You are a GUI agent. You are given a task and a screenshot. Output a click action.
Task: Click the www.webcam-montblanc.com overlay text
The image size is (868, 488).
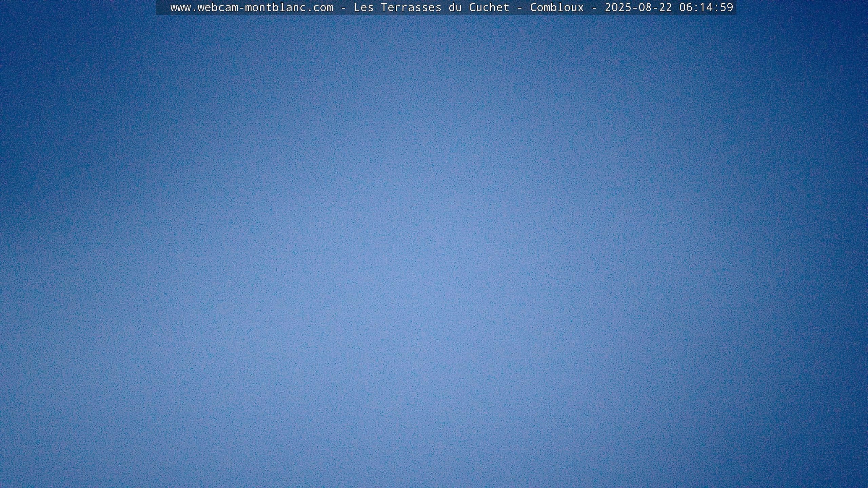tap(252, 7)
